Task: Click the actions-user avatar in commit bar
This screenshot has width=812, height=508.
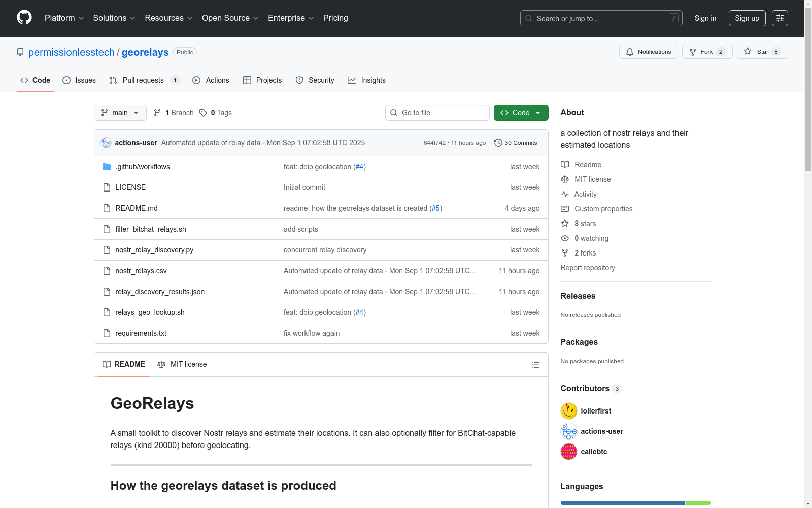Action: click(106, 143)
